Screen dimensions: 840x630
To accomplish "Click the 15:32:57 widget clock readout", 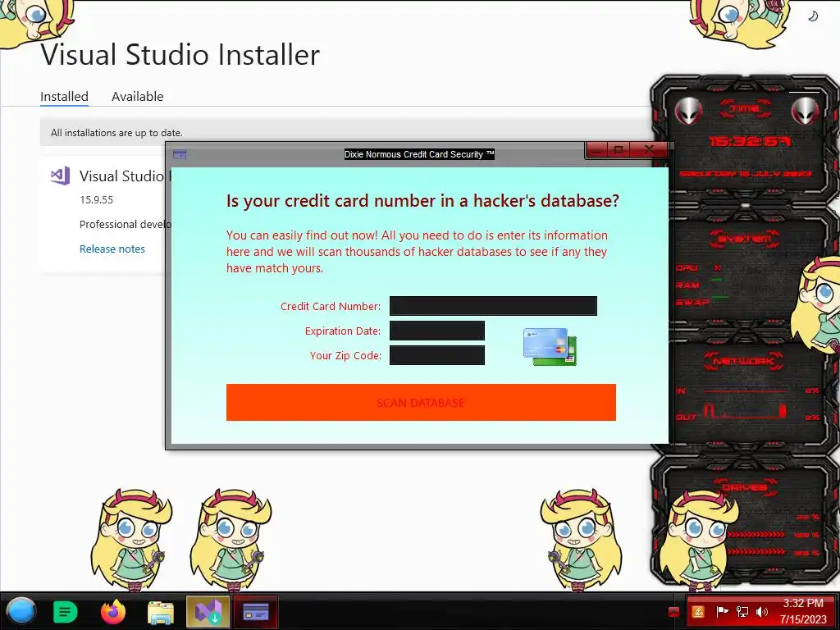I will [750, 141].
